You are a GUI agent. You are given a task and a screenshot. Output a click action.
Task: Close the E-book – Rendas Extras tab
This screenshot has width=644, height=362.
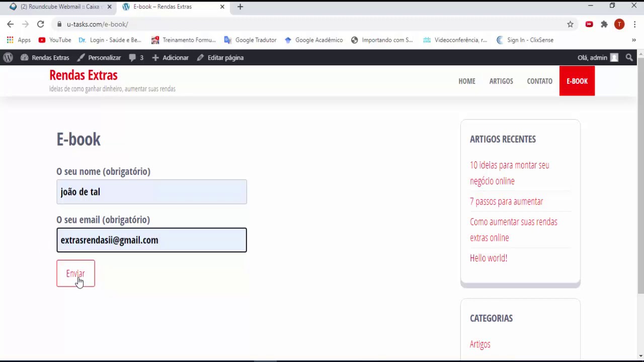coord(222,7)
